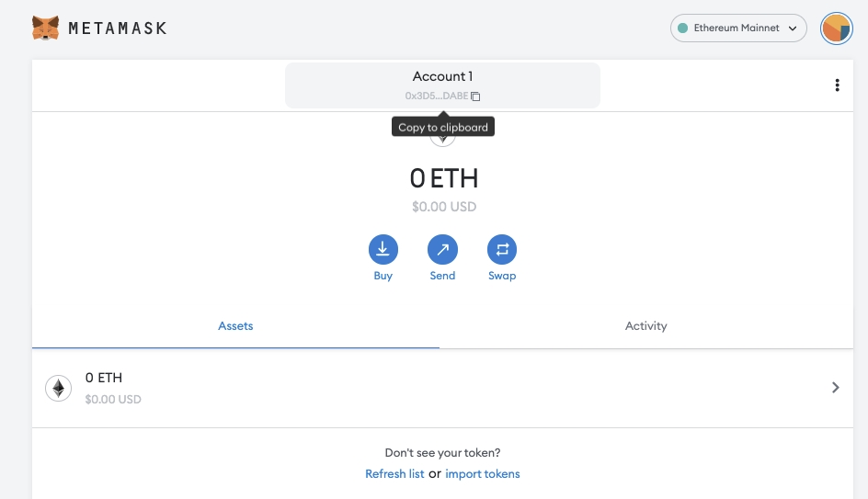
Task: Open the Ethereum Mainnet network dropdown
Action: tap(738, 28)
